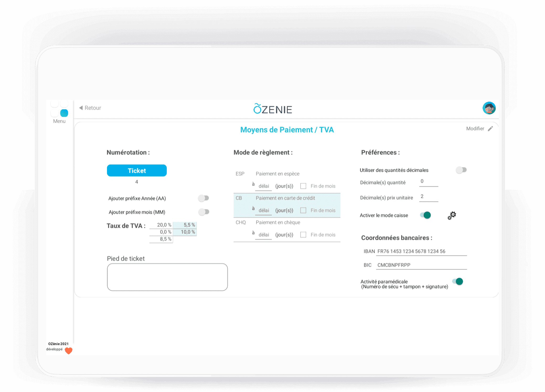Click Paiement en espèce label

pyautogui.click(x=277, y=174)
